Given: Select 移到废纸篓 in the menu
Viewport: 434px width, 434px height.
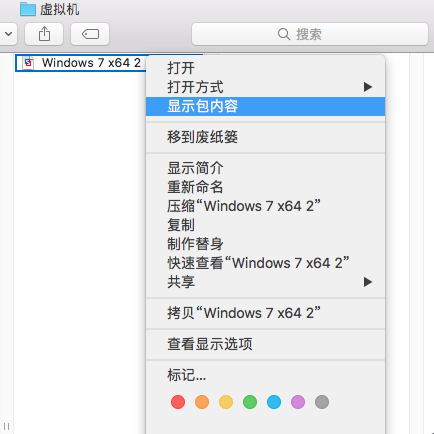Looking at the screenshot, I should [265, 137].
